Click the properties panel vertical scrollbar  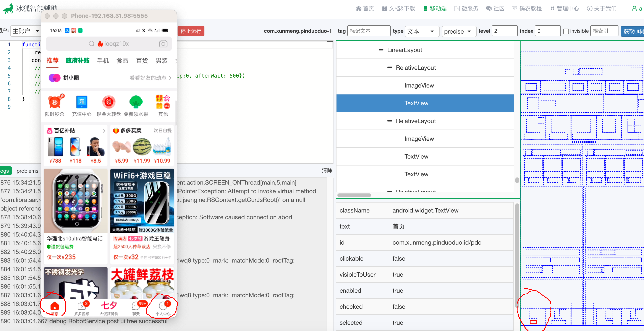click(x=517, y=255)
